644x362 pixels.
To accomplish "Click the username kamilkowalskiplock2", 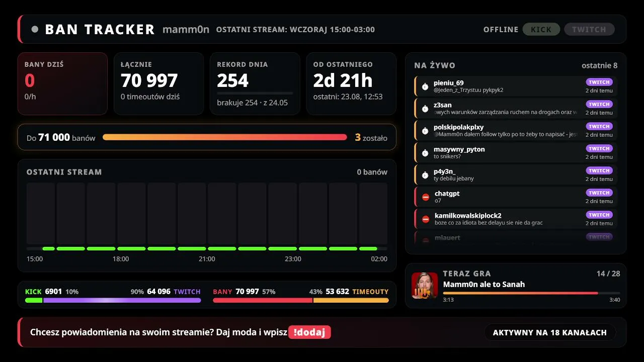I will coord(468,216).
